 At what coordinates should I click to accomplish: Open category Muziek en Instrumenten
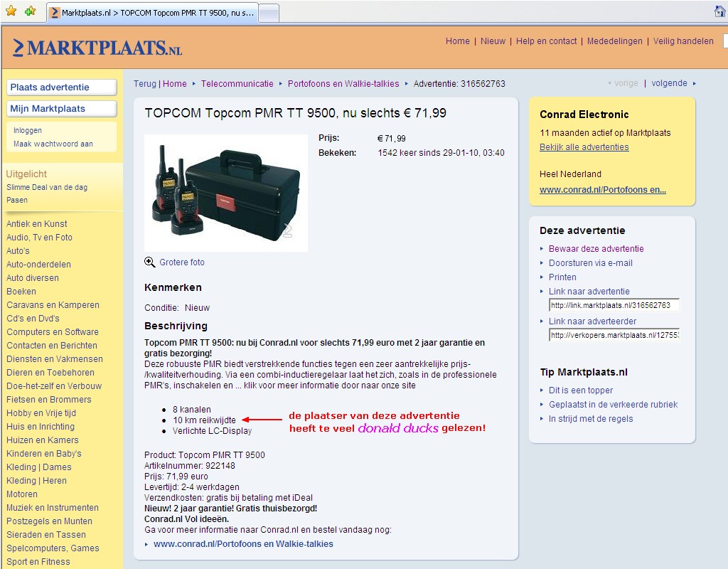click(53, 507)
